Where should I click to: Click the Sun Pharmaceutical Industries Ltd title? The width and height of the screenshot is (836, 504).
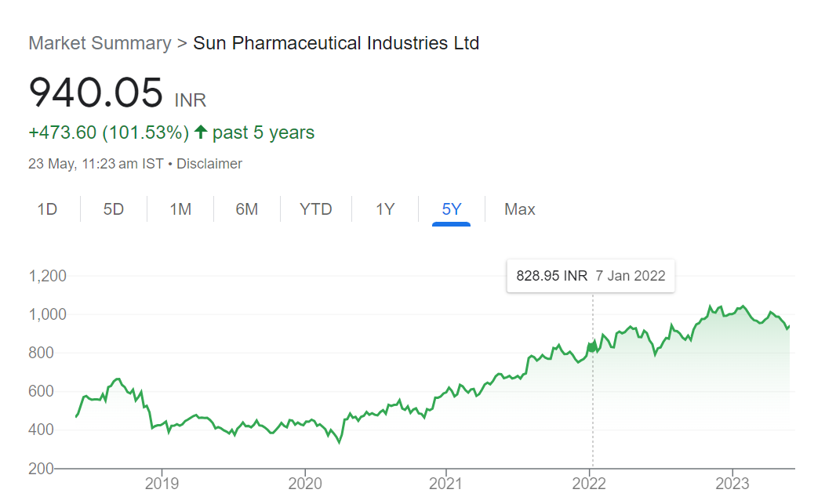[x=336, y=43]
